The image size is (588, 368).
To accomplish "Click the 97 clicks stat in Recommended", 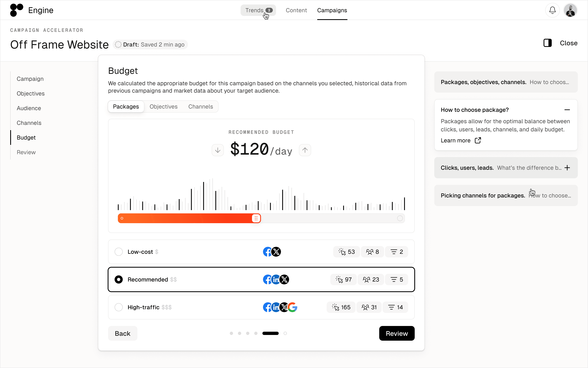I will tap(344, 279).
